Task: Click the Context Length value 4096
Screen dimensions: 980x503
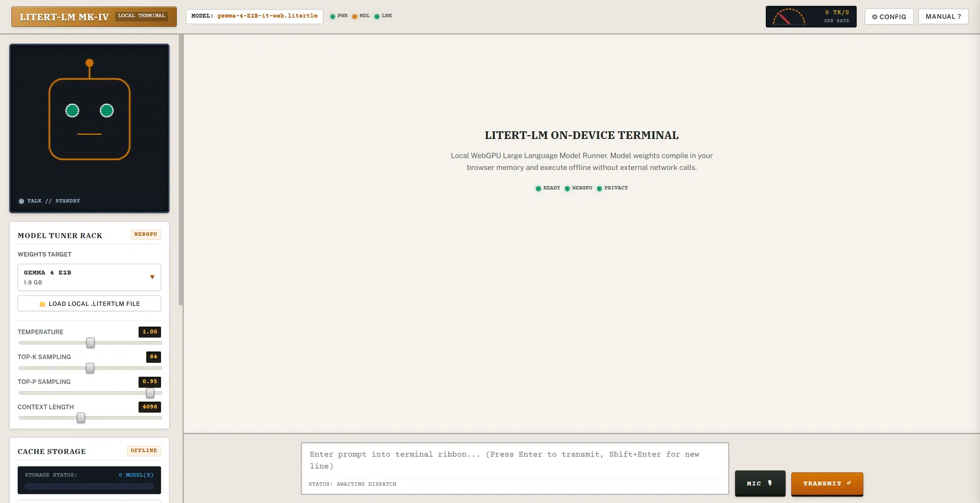Action: tap(150, 407)
